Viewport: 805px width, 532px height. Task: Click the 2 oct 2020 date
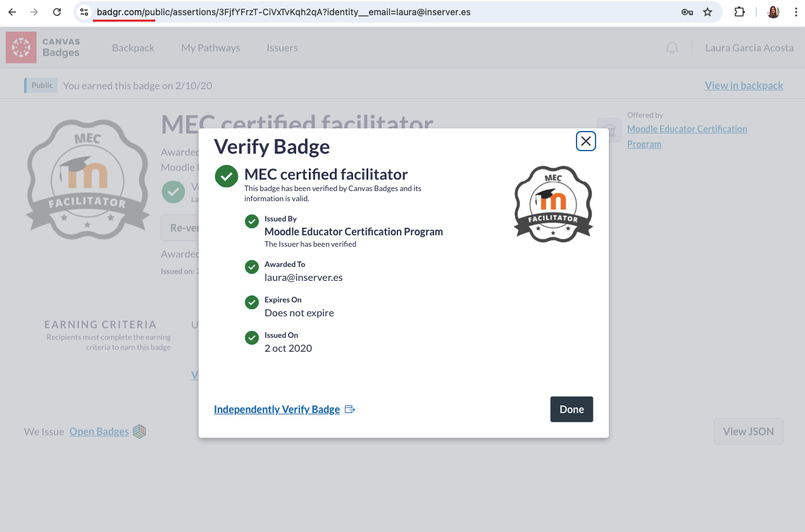[x=289, y=348]
